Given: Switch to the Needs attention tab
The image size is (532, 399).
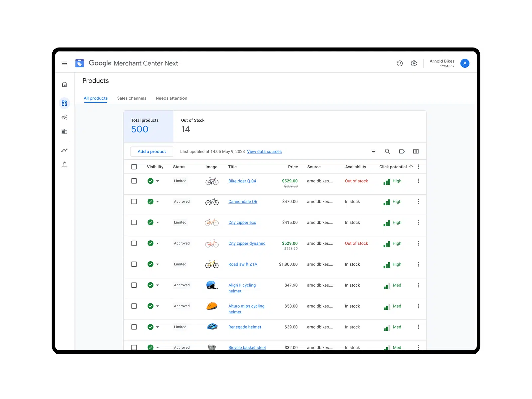Looking at the screenshot, I should 171,98.
